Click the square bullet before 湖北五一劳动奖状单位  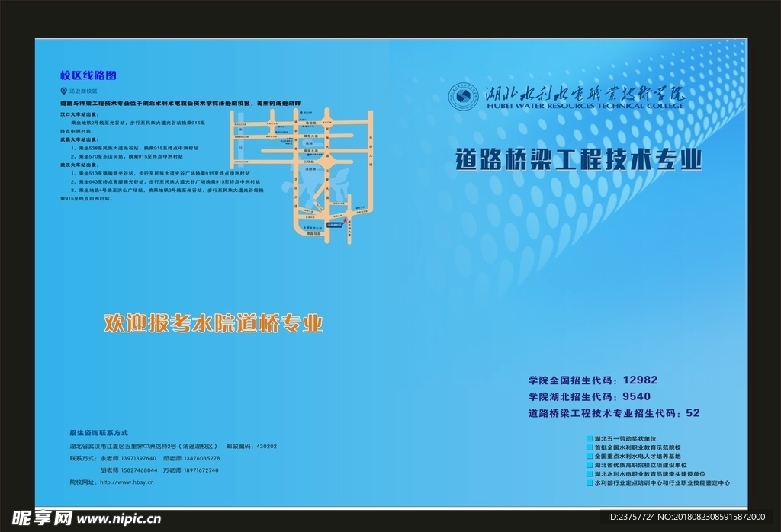(590, 439)
